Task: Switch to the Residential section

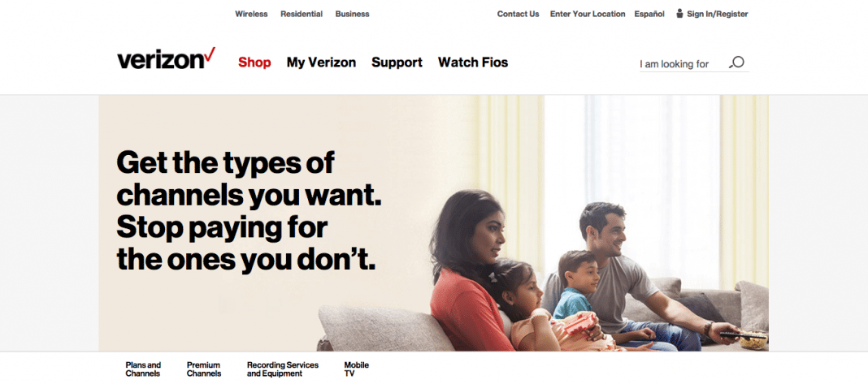Action: (302, 14)
